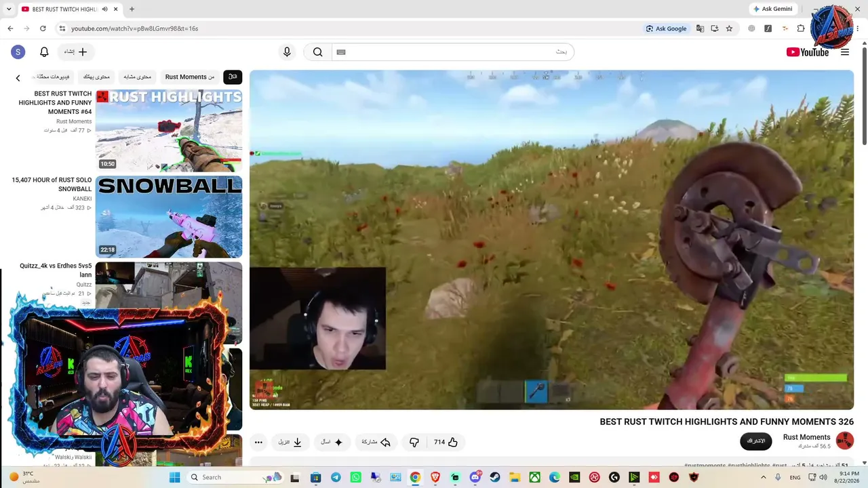Open the Extensions puzzle icon
This screenshot has width=868, height=488.
(801, 28)
